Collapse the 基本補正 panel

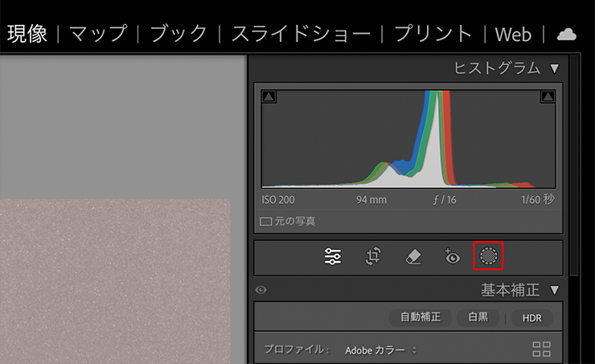554,289
